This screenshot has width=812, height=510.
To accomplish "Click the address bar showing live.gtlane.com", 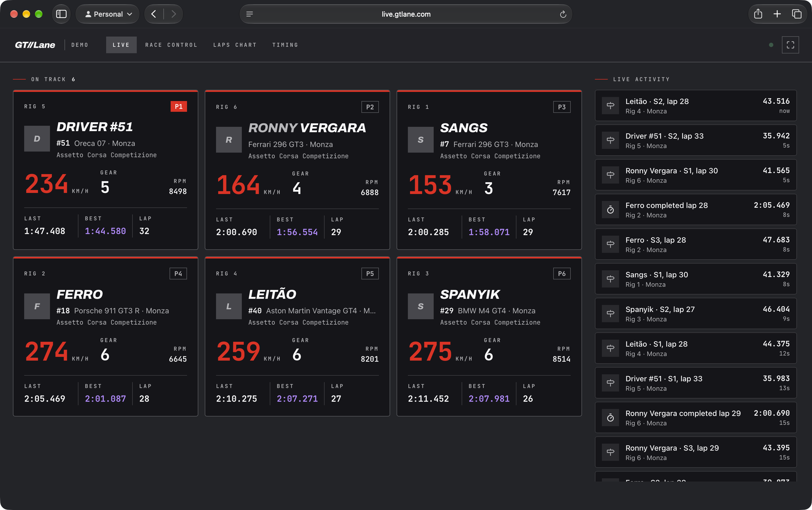I will point(406,14).
